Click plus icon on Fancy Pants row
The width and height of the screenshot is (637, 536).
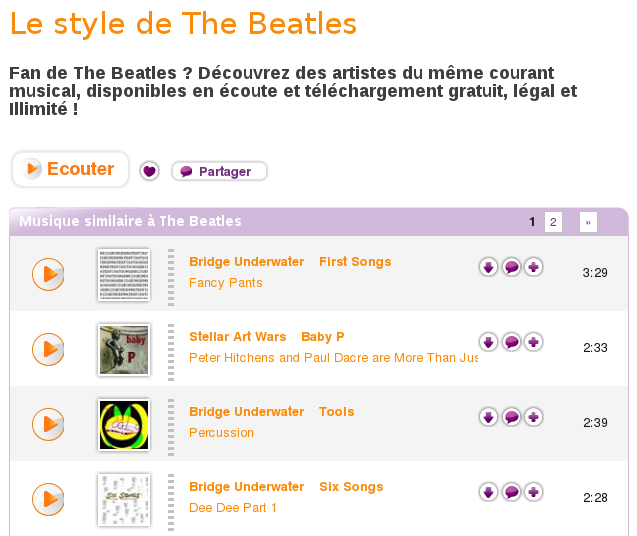click(x=534, y=267)
